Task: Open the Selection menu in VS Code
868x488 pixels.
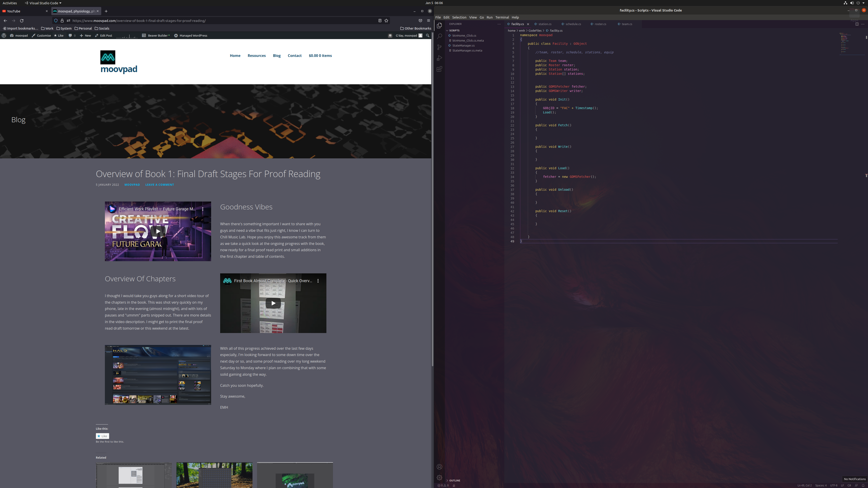Action: 459,17
